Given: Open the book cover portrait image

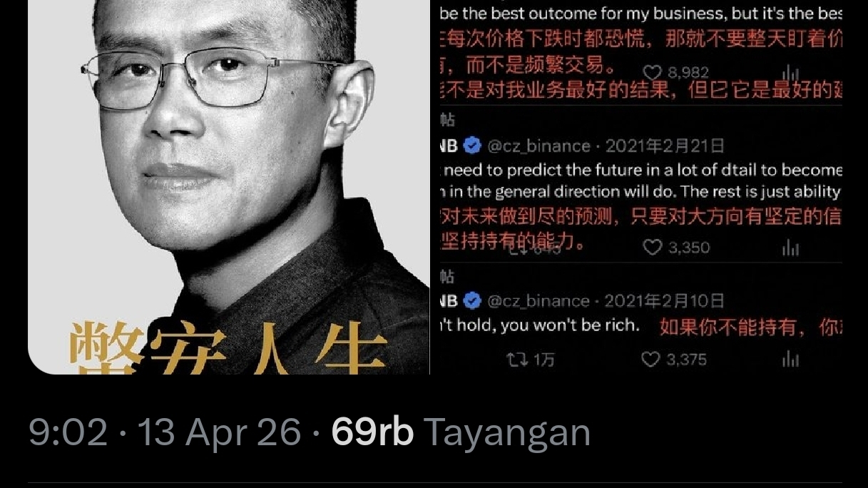Looking at the screenshot, I should point(228,187).
